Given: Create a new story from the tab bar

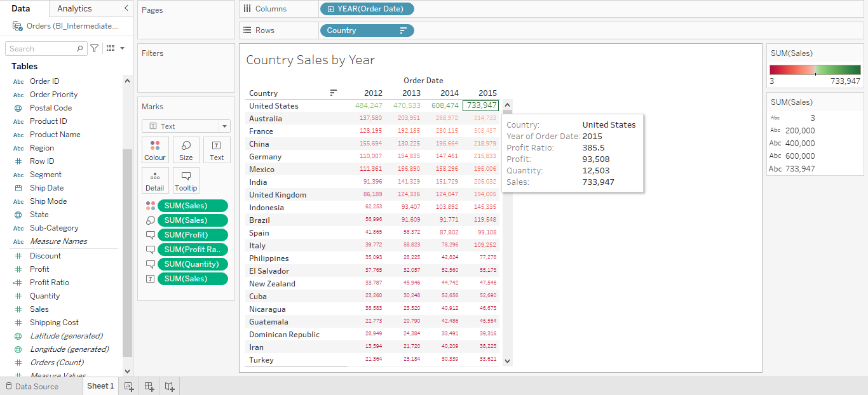Looking at the screenshot, I should point(169,386).
